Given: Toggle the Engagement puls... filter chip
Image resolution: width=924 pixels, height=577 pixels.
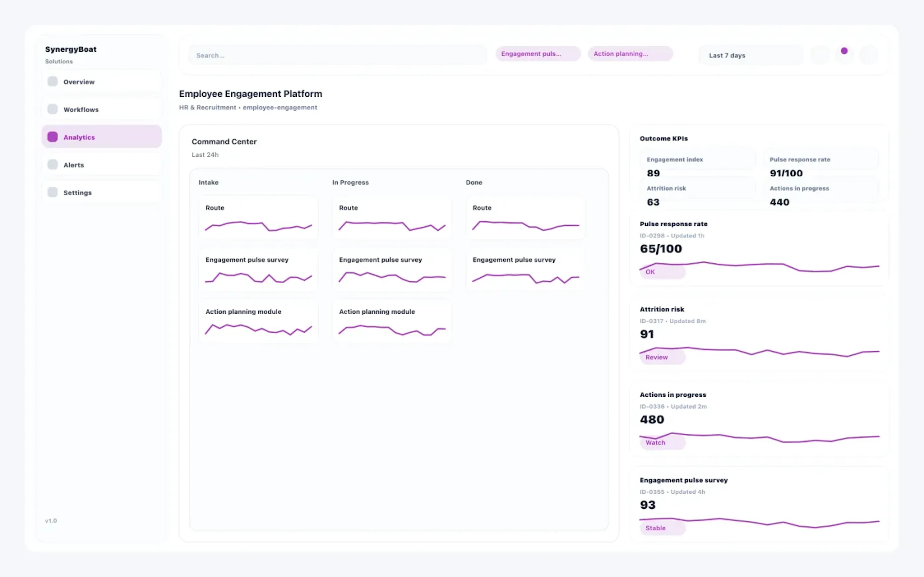Looking at the screenshot, I should (x=538, y=53).
